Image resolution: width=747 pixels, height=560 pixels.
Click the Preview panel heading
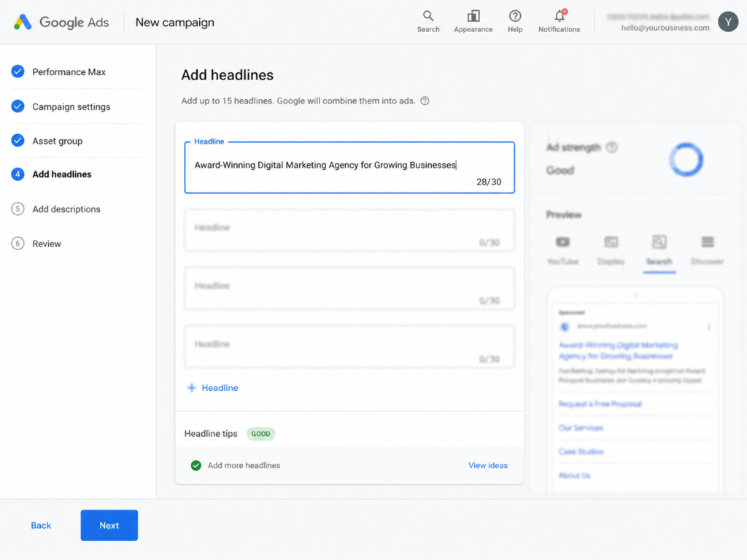pos(564,215)
